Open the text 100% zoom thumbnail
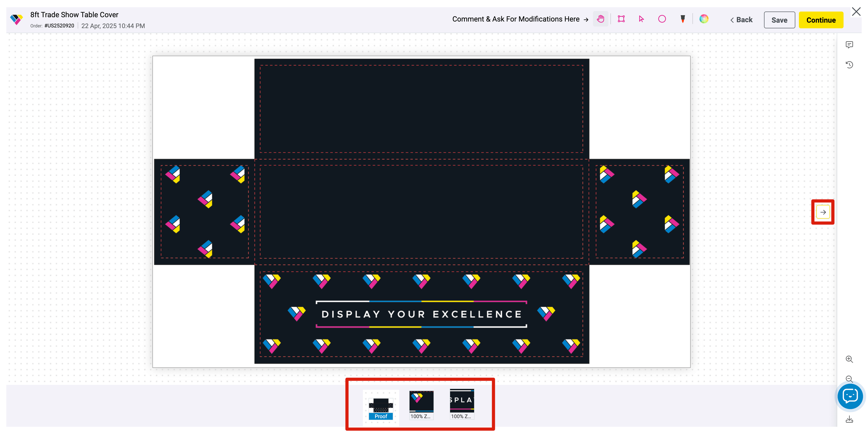868x434 pixels. pos(462,405)
